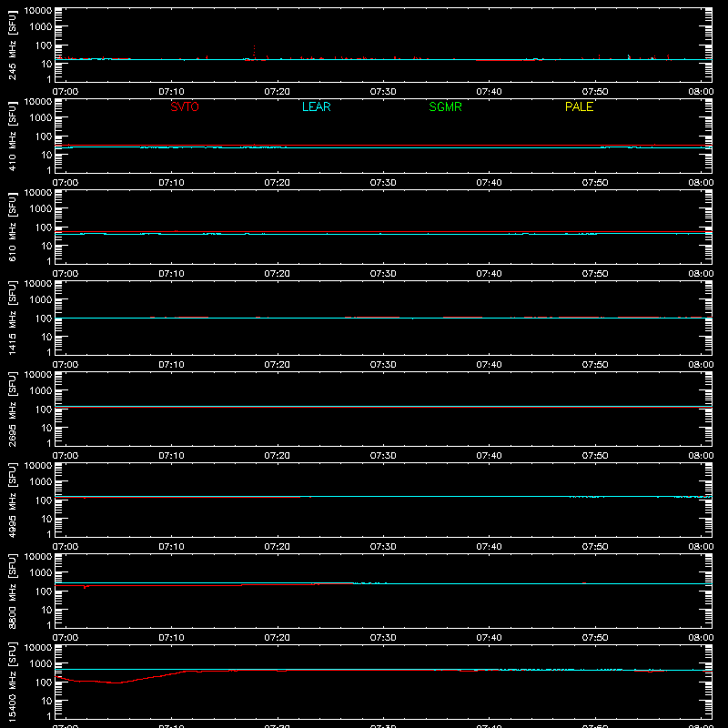Screen dimensions: 728x728
Task: Select the 15400 MHz [SFU] axis title
Action: [12, 682]
